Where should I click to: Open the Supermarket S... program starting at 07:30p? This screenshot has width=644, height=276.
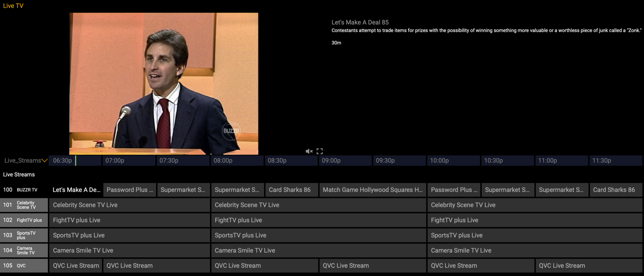click(x=184, y=190)
